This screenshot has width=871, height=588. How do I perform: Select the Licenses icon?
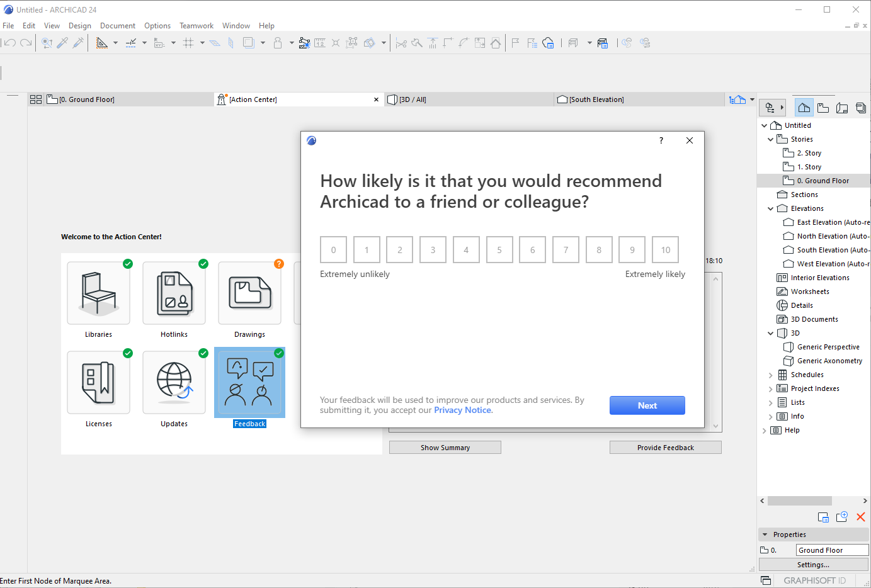pyautogui.click(x=98, y=383)
